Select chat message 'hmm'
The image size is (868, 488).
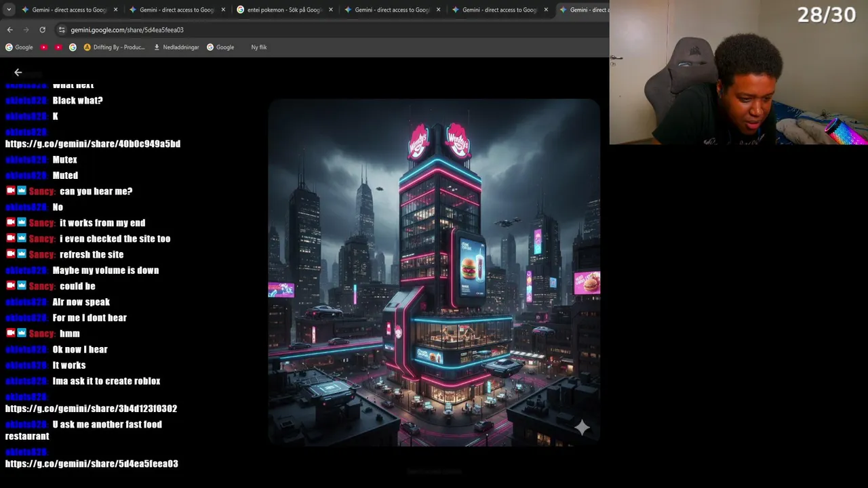pos(70,333)
